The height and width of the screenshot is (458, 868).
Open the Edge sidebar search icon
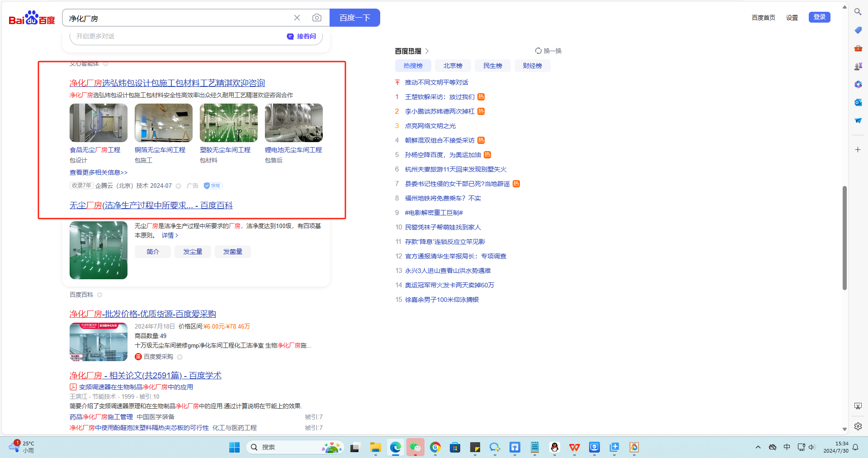(x=858, y=12)
